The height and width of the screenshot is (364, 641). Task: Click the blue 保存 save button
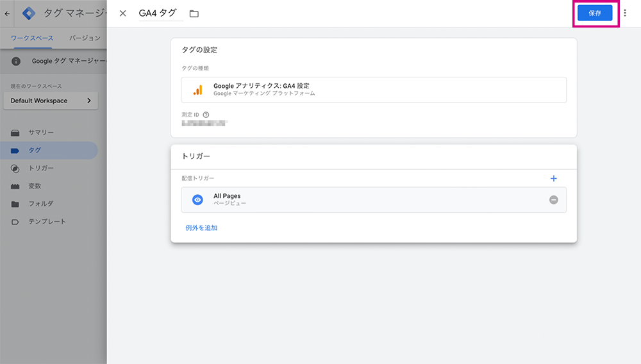click(595, 13)
